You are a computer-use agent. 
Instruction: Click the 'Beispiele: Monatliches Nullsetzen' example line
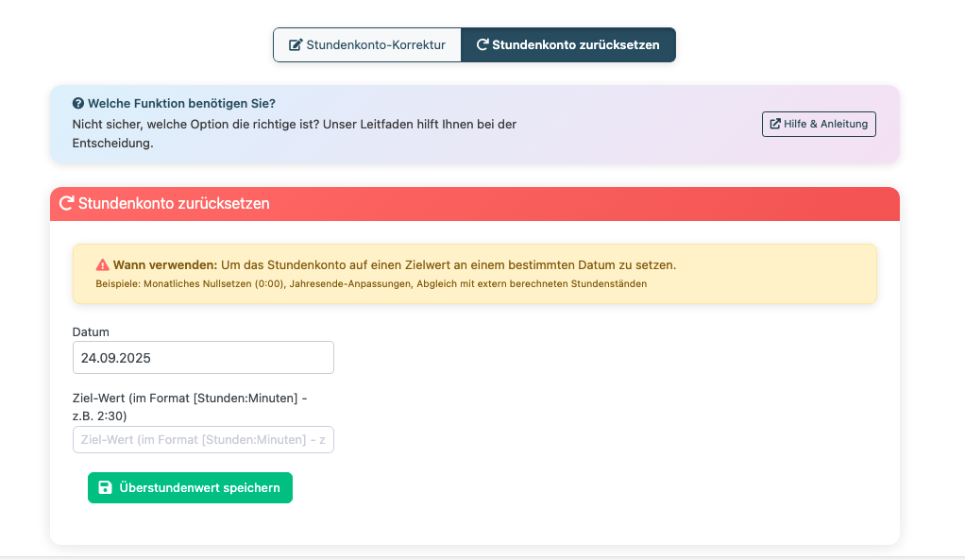point(371,283)
